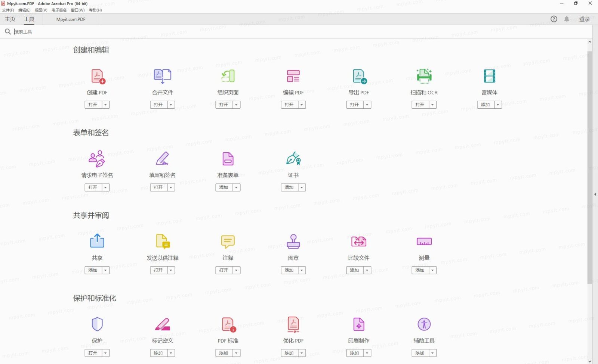Click 添加 button under 优化 PDF

[x=289, y=353]
